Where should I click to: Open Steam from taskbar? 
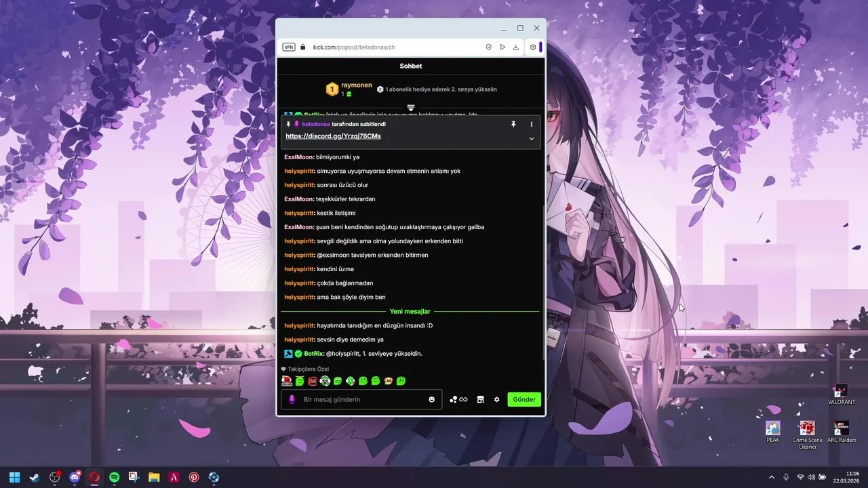coord(34,477)
